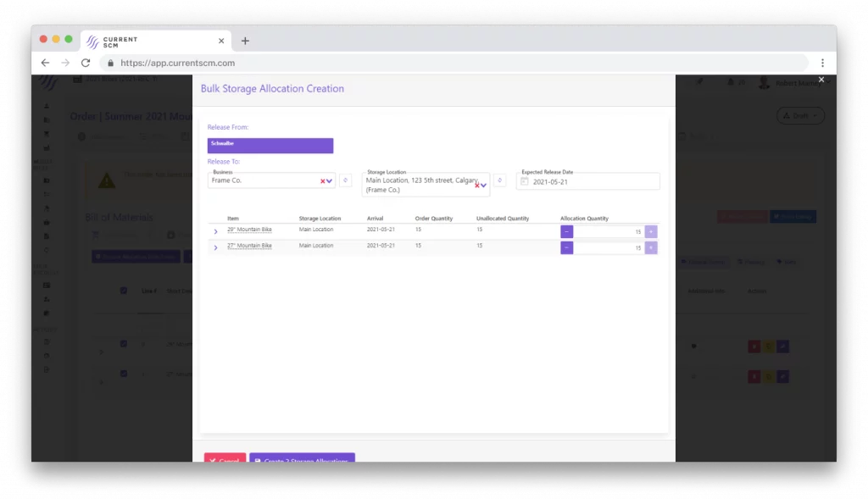Reload the page in the browser
This screenshot has width=868, height=499.
pyautogui.click(x=86, y=63)
